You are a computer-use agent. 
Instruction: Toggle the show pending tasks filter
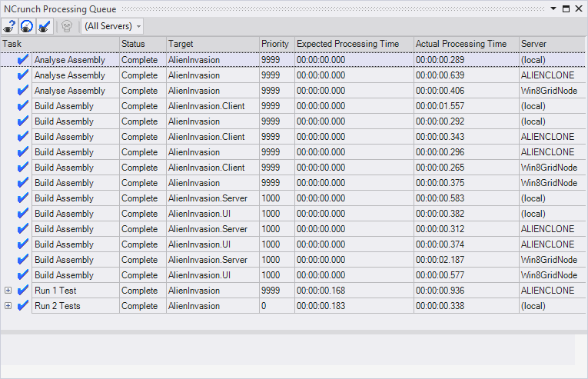(x=11, y=26)
